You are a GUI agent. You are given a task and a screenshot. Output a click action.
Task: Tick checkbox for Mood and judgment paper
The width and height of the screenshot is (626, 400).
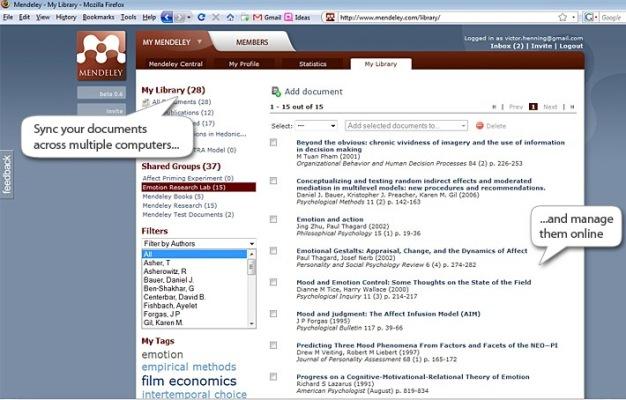tap(273, 314)
